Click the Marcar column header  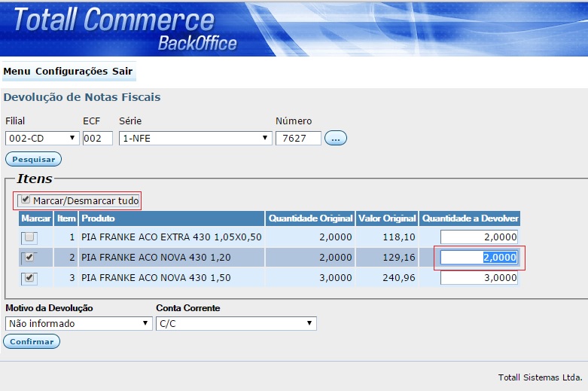coord(36,218)
